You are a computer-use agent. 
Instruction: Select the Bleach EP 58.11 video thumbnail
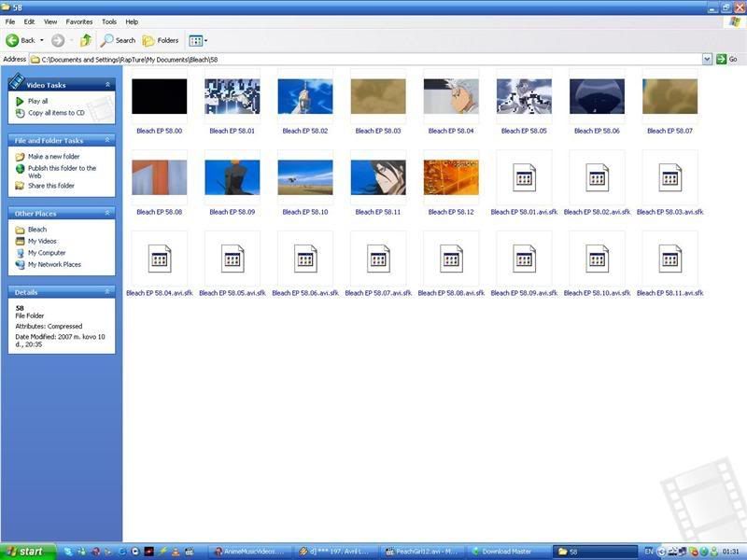(x=378, y=177)
